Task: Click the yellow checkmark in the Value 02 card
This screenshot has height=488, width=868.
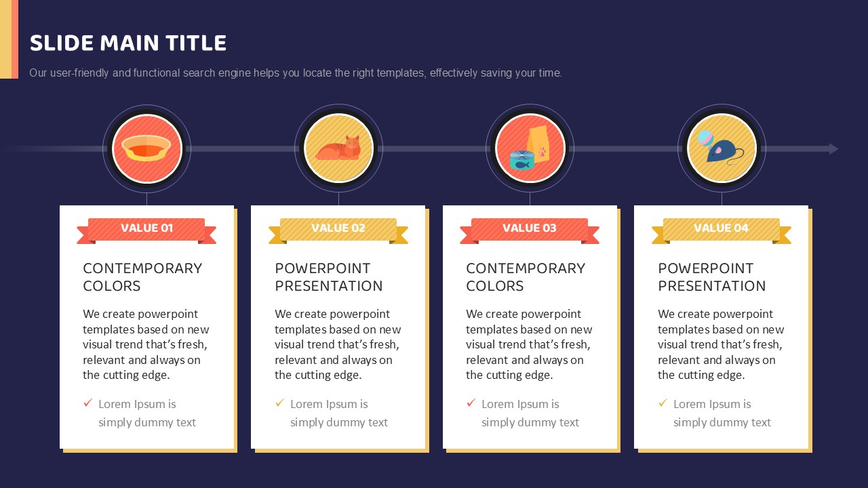Action: tap(279, 403)
